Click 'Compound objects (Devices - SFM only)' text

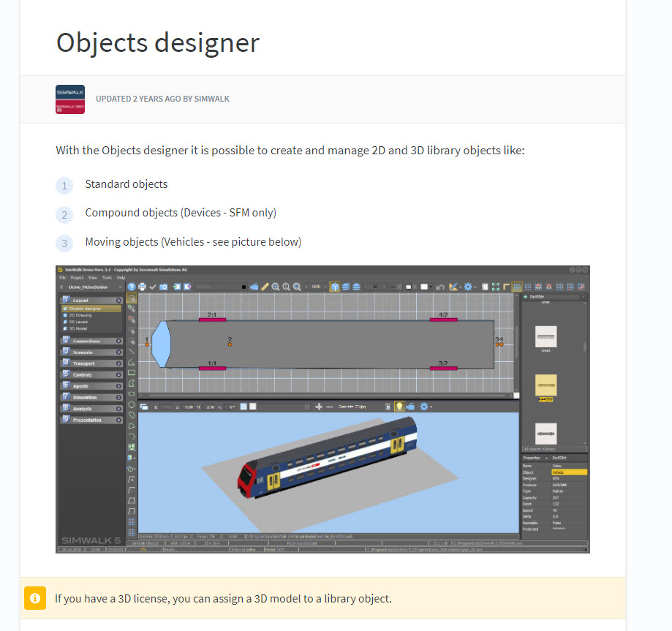(181, 213)
